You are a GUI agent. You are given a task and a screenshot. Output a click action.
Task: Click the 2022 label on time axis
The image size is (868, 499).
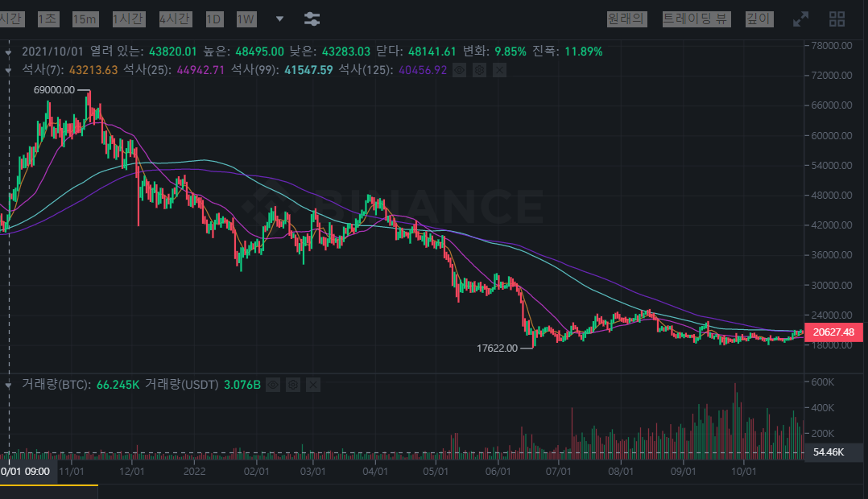(194, 472)
